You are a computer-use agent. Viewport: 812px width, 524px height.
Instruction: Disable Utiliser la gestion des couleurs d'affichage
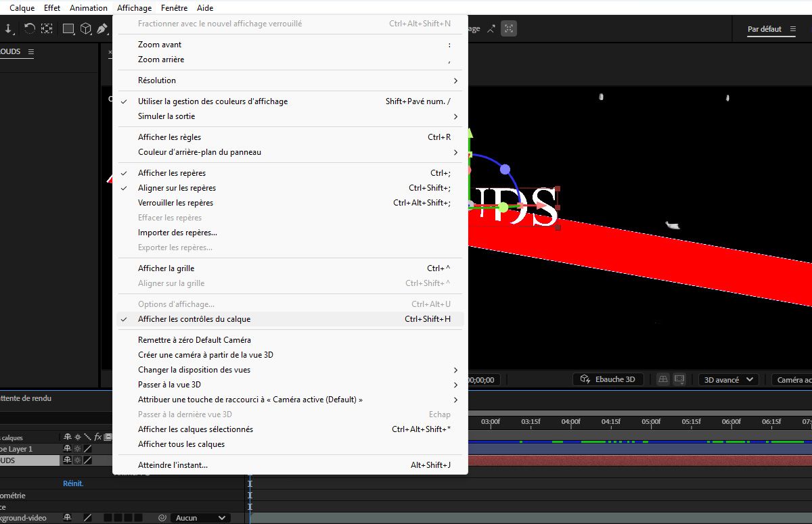click(x=290, y=101)
